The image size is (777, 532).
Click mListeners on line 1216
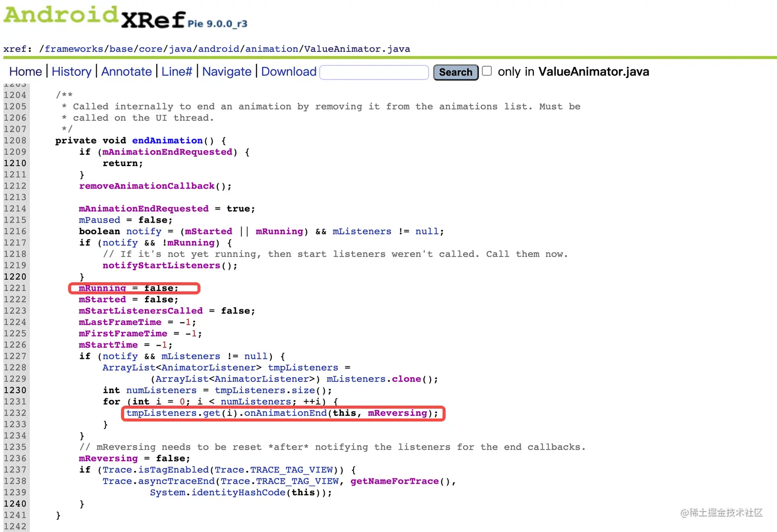pos(362,231)
